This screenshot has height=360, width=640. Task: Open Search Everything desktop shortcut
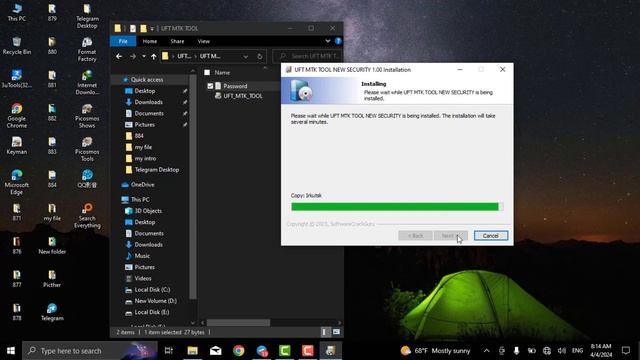87,216
